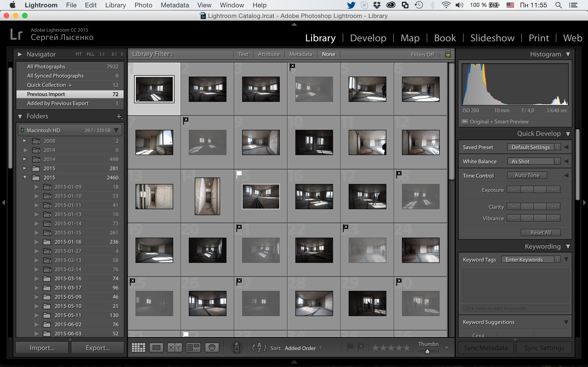Toggle the Library Filter lock icon
The image size is (588, 367).
click(x=448, y=54)
